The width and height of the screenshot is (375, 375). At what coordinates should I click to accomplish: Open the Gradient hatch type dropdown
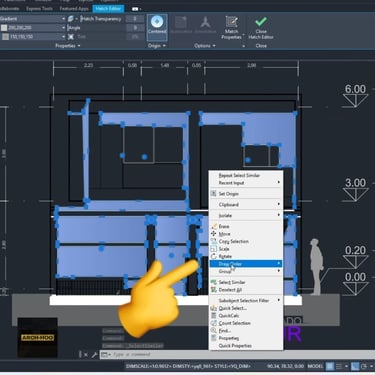33,19
